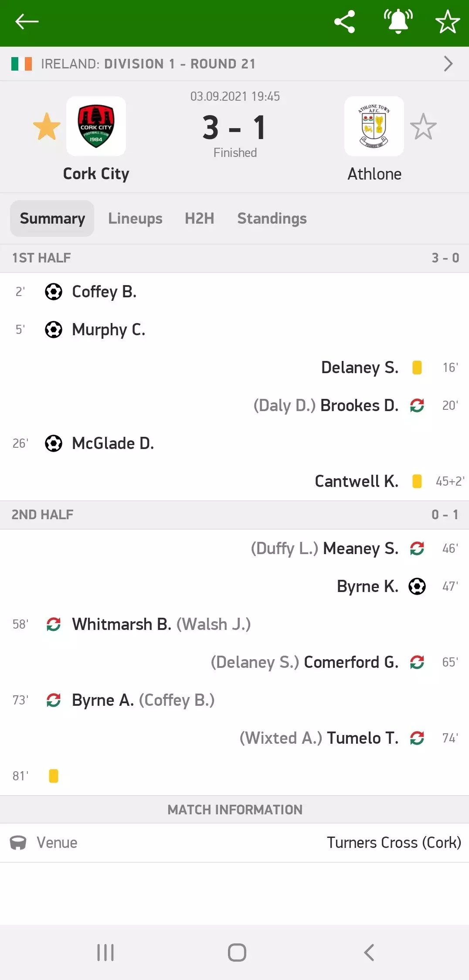Unfavorite Cork City with gold star
469x980 pixels.
[x=47, y=127]
